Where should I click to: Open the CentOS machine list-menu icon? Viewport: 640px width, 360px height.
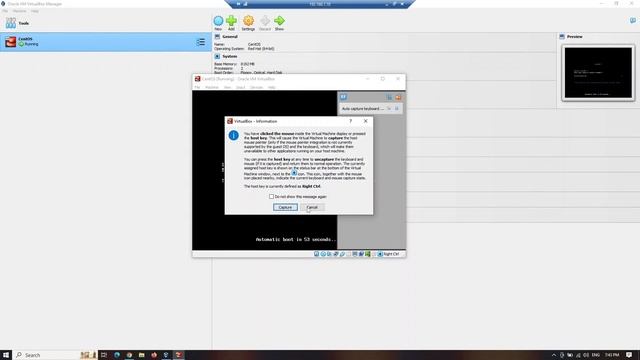pos(201,42)
